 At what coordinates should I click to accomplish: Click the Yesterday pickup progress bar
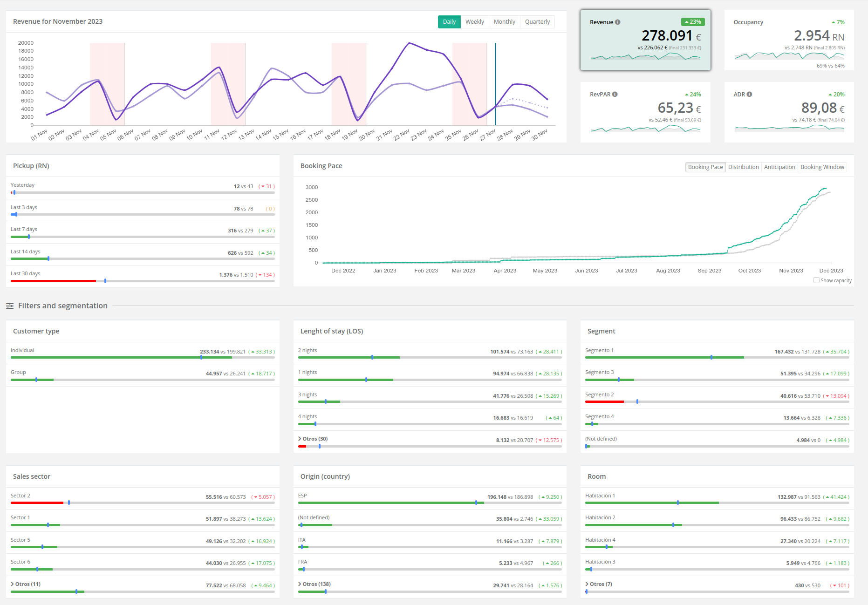pyautogui.click(x=143, y=192)
